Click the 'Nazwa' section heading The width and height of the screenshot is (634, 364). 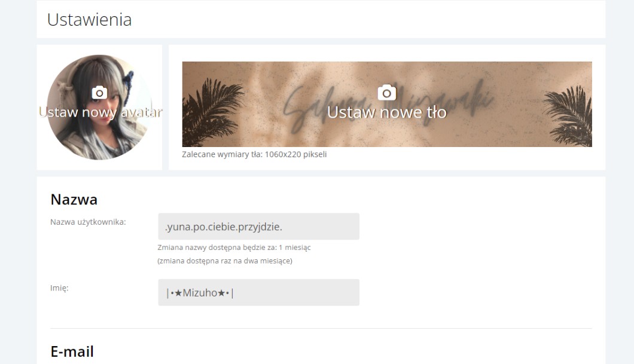point(74,199)
